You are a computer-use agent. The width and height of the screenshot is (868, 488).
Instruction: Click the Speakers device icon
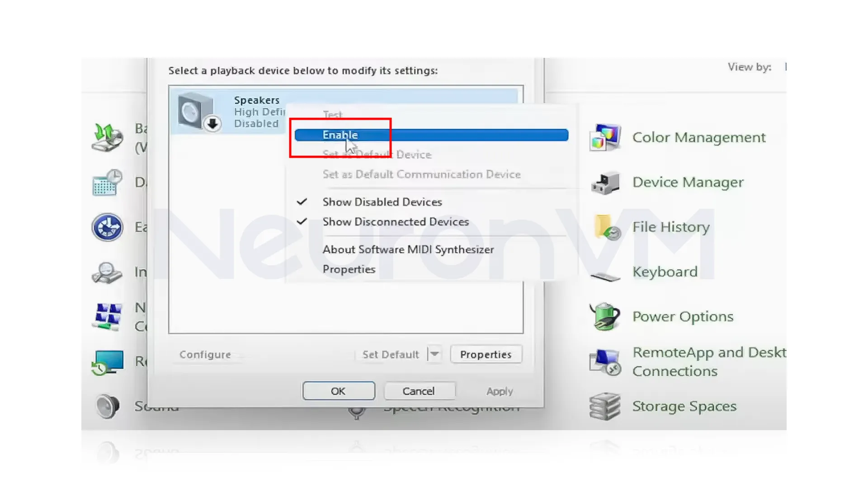click(198, 112)
